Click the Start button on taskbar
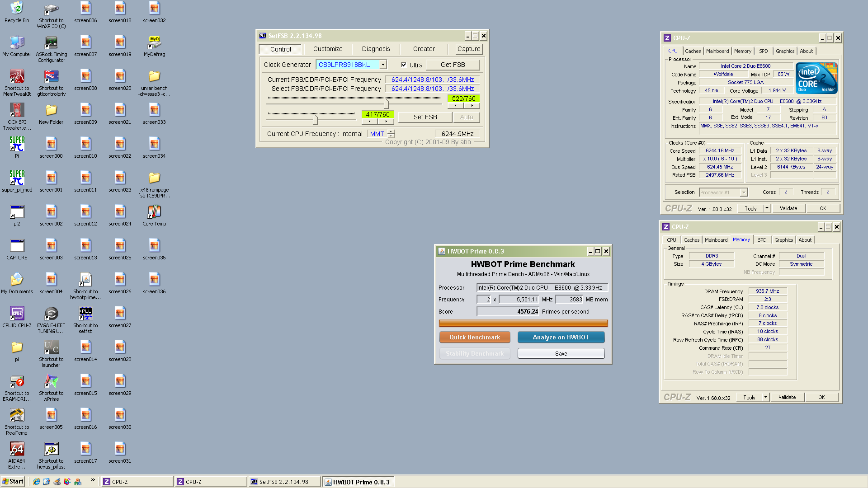This screenshot has height=488, width=868. point(13,482)
